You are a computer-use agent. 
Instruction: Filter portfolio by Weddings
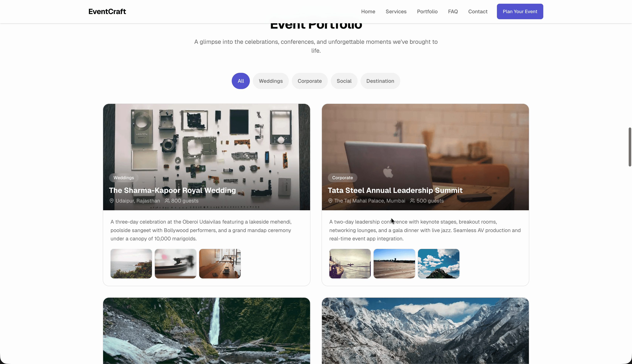[271, 81]
